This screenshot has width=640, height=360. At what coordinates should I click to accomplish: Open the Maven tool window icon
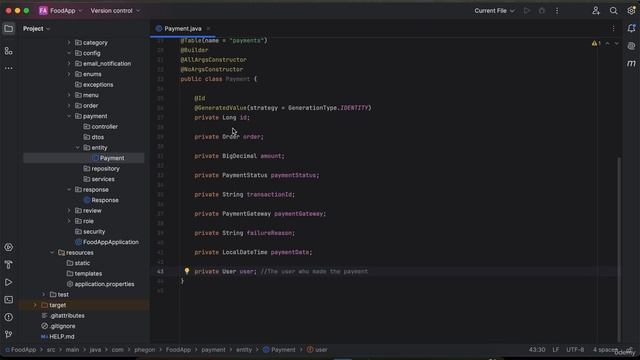pos(631,63)
